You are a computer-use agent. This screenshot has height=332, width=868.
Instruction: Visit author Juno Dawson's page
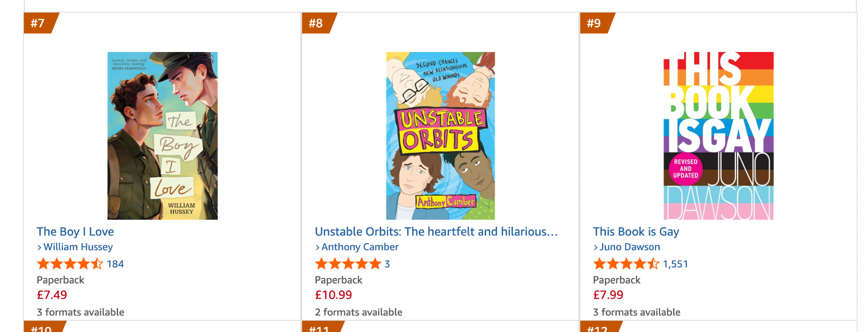coord(630,247)
